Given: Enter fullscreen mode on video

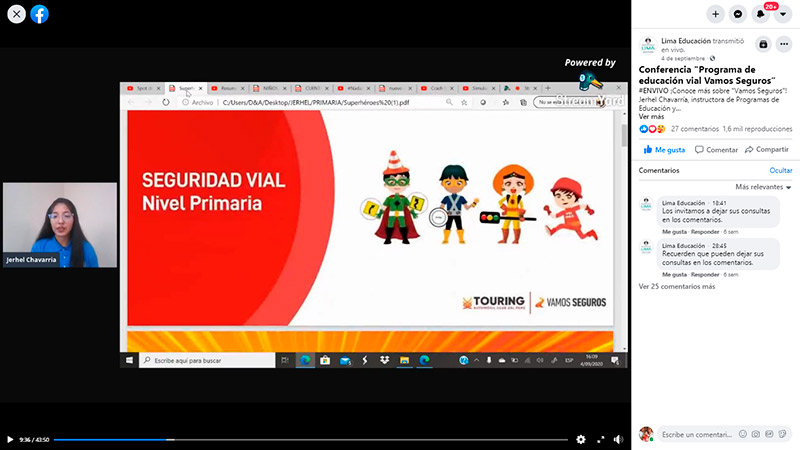Looking at the screenshot, I should pyautogui.click(x=601, y=439).
